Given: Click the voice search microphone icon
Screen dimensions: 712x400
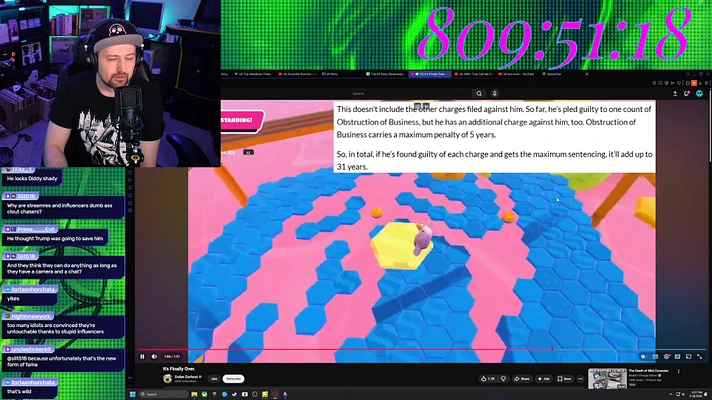Looking at the screenshot, I should 494,94.
